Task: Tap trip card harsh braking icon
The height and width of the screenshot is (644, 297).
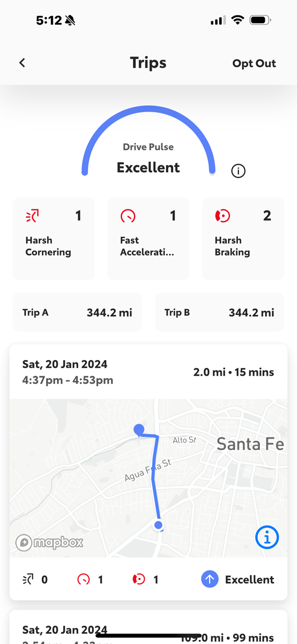Action: [138, 580]
